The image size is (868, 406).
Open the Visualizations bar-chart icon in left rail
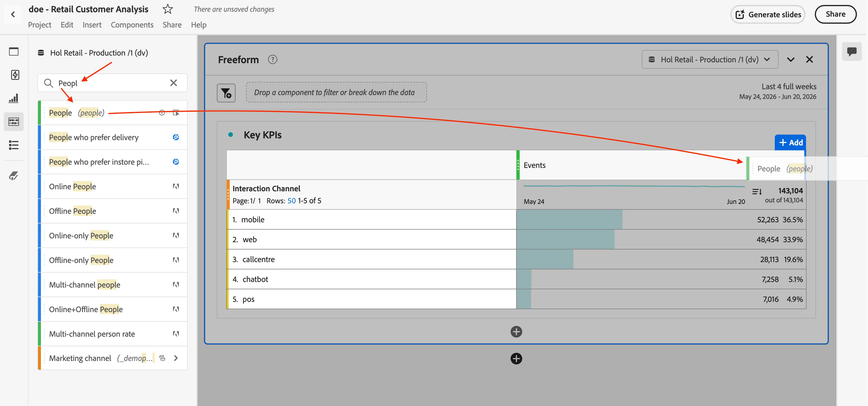14,98
